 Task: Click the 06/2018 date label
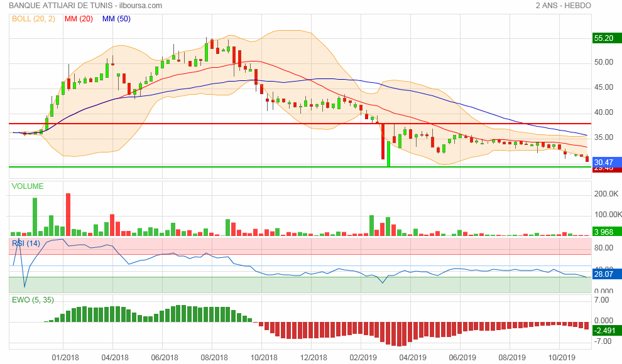pyautogui.click(x=164, y=358)
